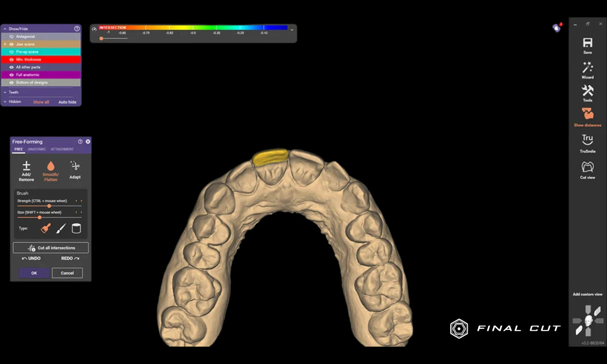Hide the Min. thickness layer
Image resolution: width=607 pixels, height=364 pixels.
coord(12,60)
